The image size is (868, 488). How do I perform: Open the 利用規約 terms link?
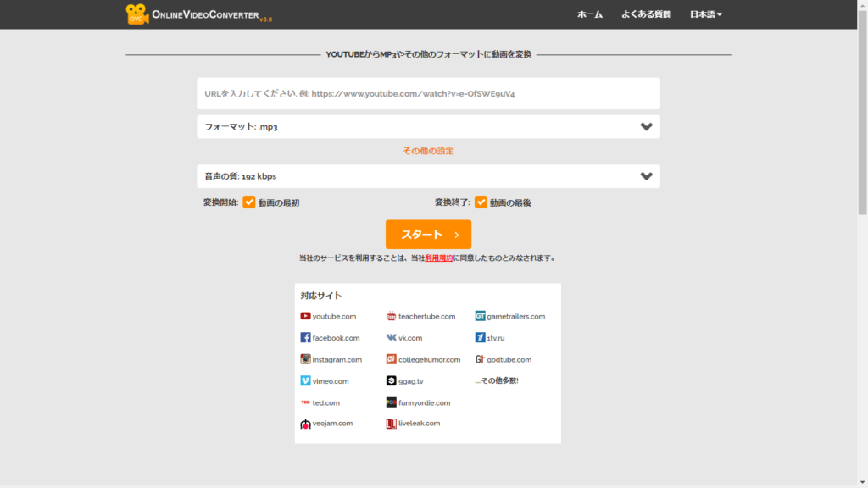(438, 258)
